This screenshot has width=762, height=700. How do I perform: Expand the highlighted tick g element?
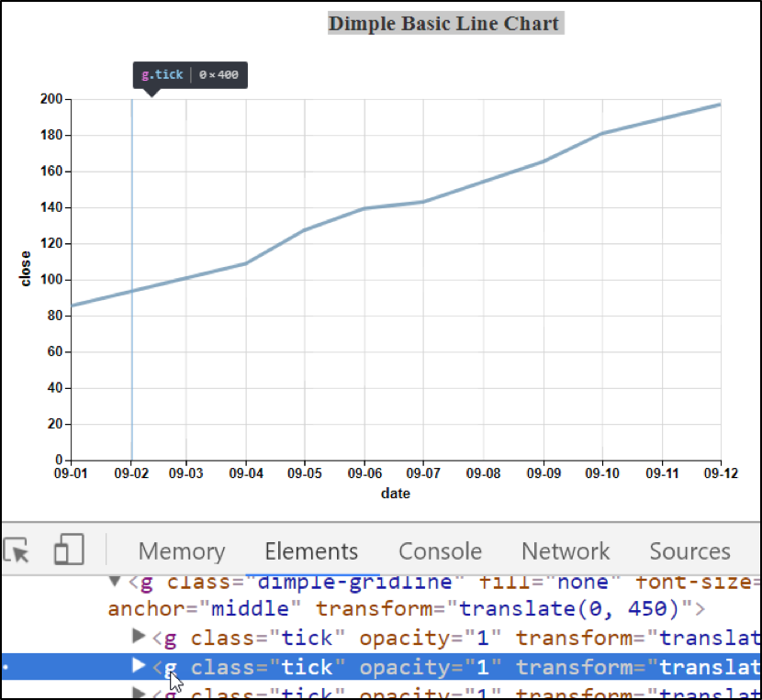pyautogui.click(x=139, y=665)
